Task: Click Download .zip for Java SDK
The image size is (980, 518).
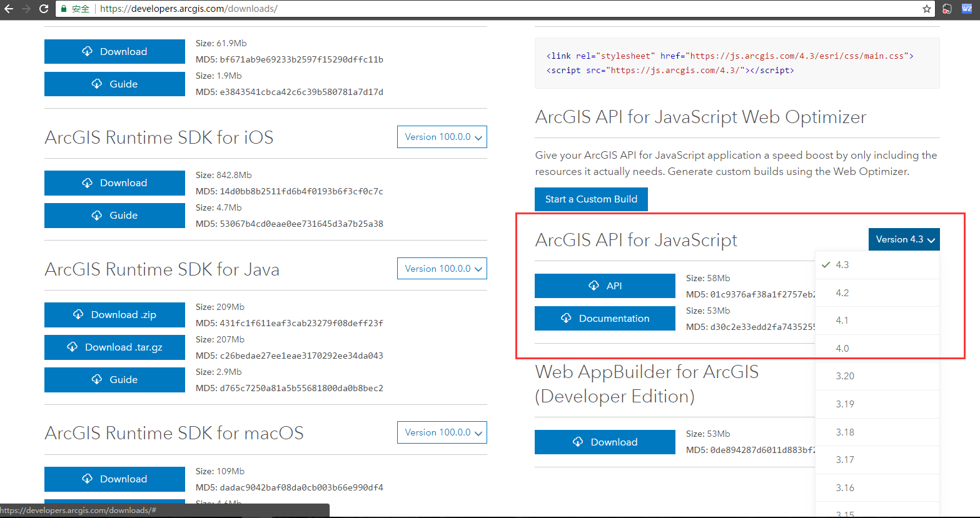Action: tap(114, 314)
